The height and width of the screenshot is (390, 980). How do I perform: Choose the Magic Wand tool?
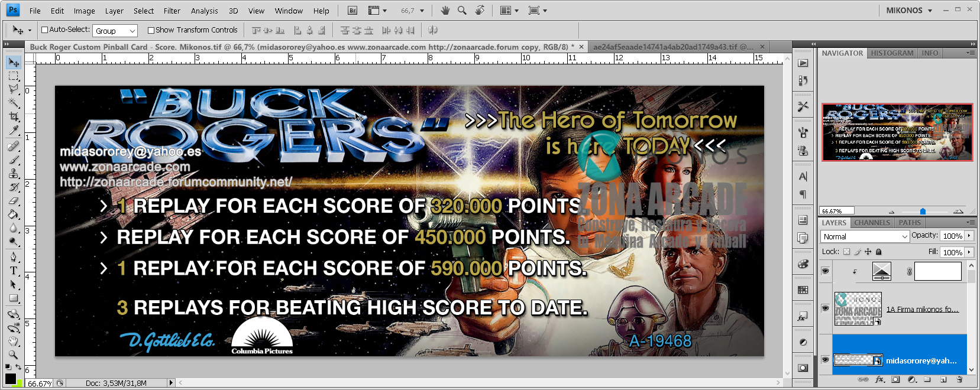click(13, 103)
